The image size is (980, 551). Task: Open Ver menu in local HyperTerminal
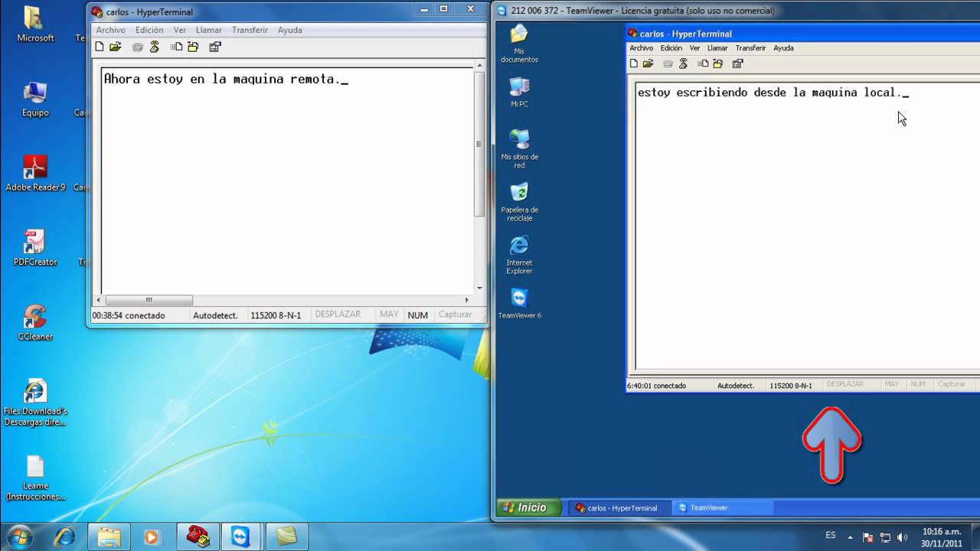pyautogui.click(x=180, y=30)
